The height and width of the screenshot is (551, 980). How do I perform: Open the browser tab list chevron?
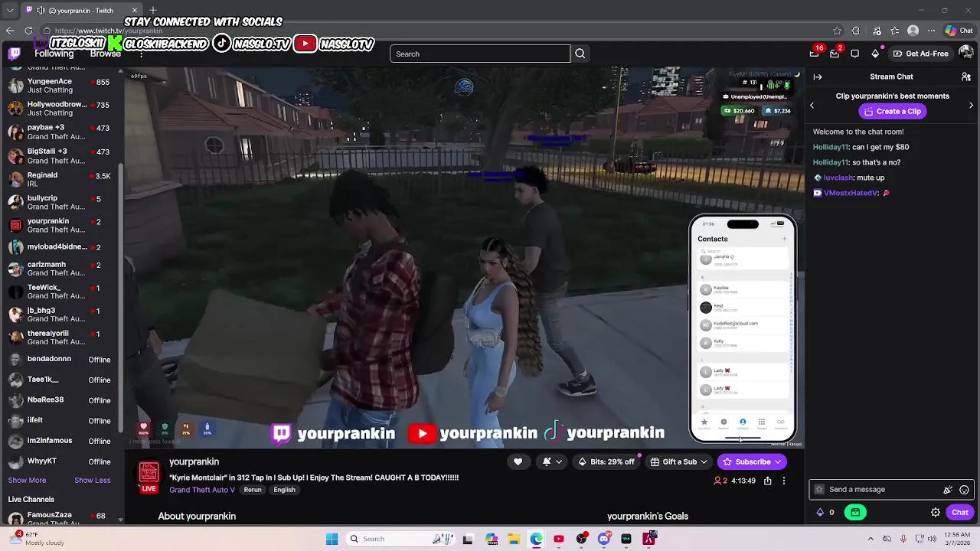pos(10,10)
